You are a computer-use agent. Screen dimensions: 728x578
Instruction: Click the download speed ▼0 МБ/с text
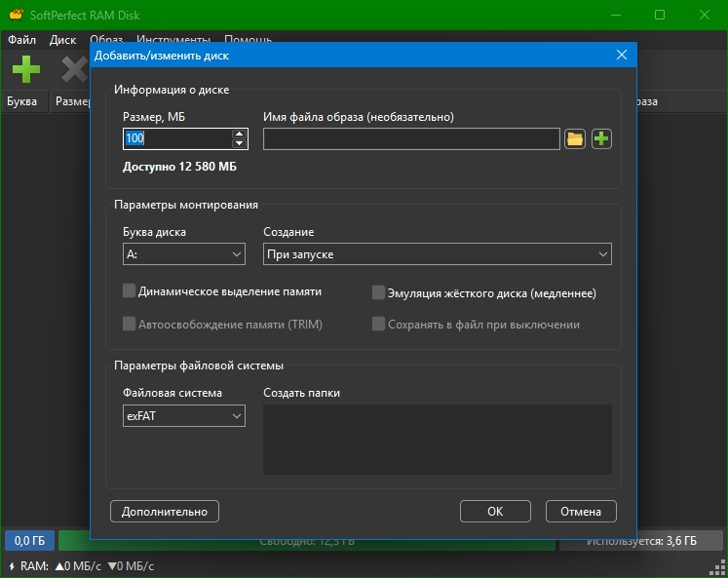click(x=131, y=566)
